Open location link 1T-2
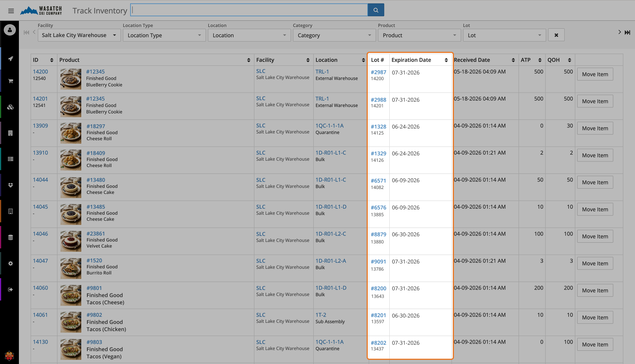The height and width of the screenshot is (364, 635). coord(321,315)
